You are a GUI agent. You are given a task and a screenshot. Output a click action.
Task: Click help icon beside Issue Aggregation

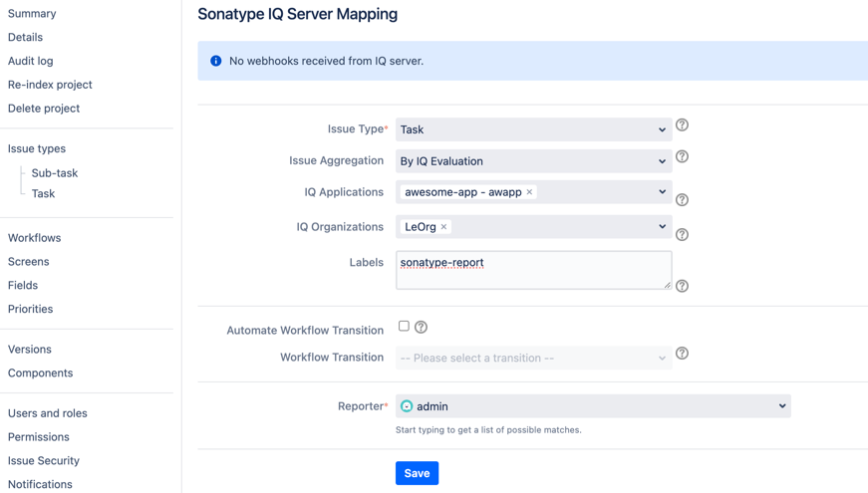682,157
